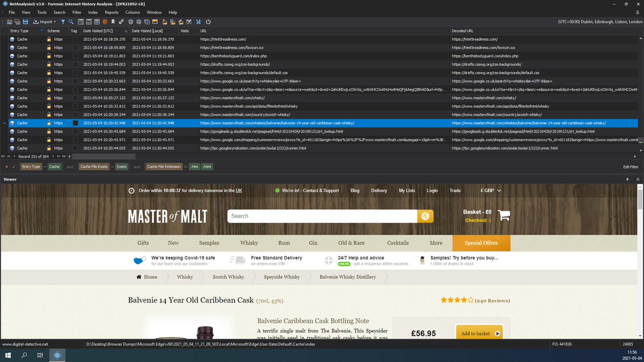Click the power icon in the toolbar
This screenshot has height=362, width=644.
208,22
